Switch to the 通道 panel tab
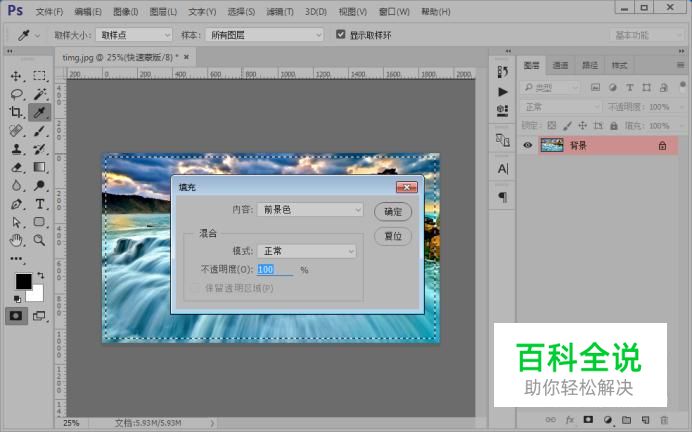Screen dimensions: 692x432 tap(561, 65)
